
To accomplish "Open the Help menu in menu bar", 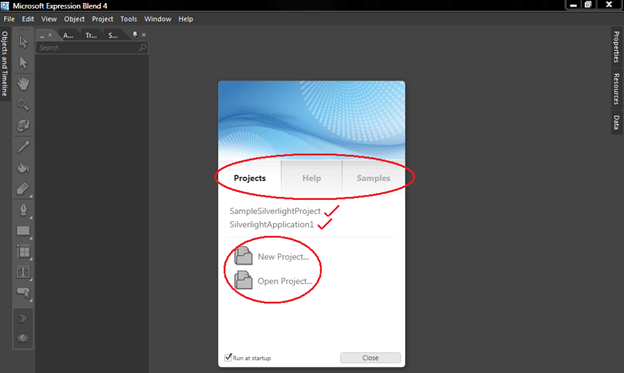I will click(x=185, y=19).
